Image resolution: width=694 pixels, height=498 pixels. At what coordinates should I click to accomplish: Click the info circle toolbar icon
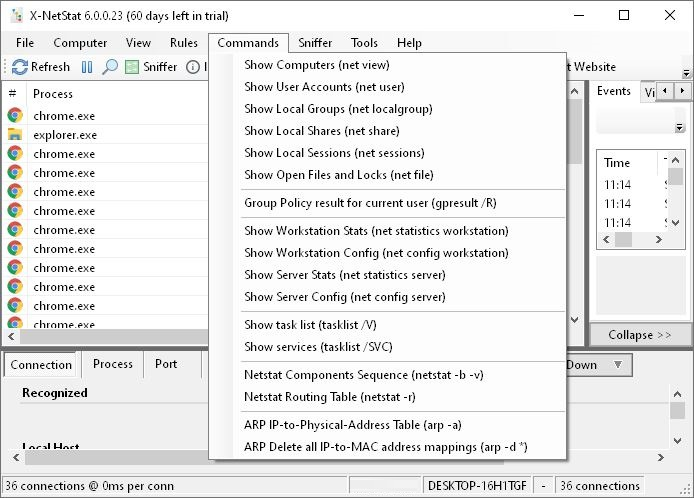[x=193, y=67]
